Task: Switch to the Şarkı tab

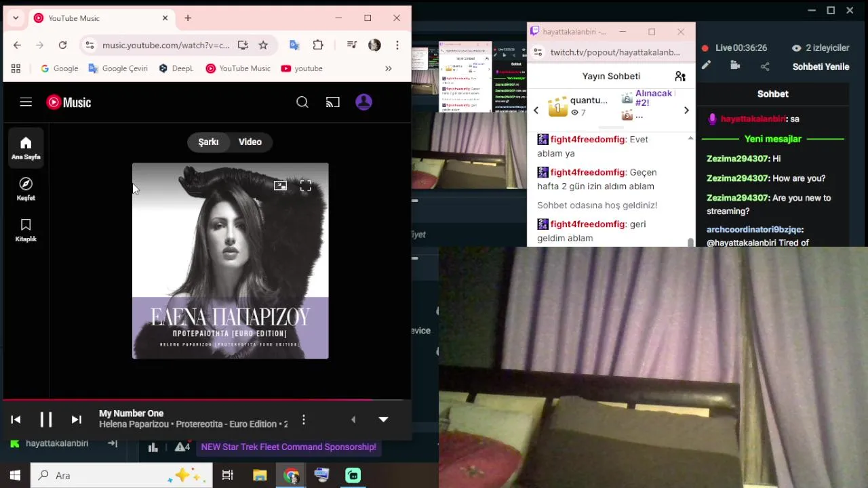Action: [208, 142]
